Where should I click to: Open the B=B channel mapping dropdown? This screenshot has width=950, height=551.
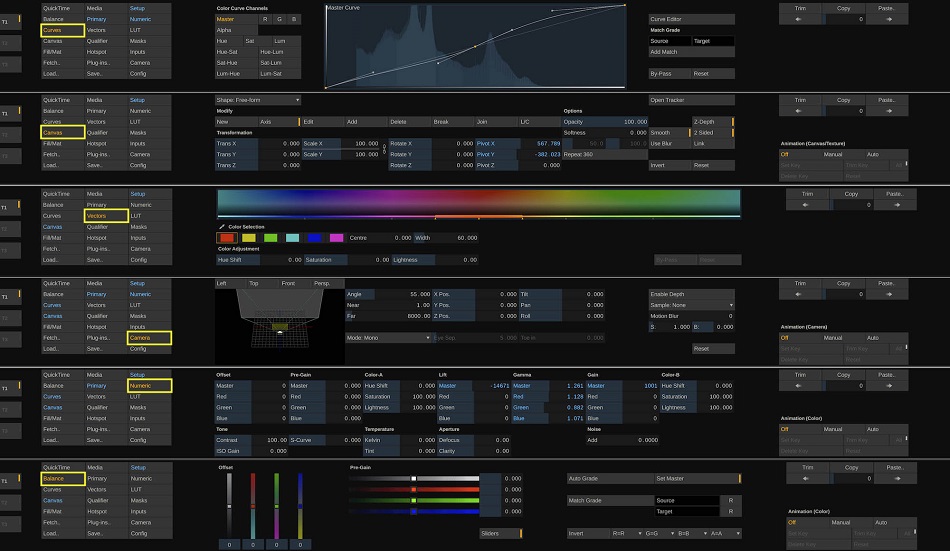click(692, 533)
